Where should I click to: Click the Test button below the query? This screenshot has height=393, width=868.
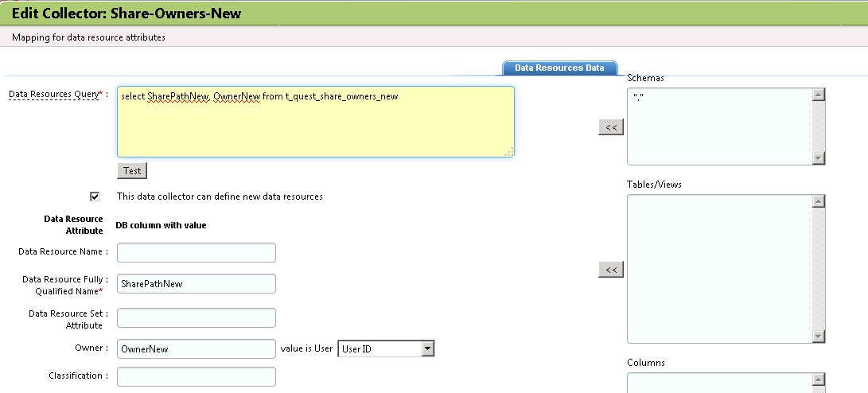pyautogui.click(x=132, y=171)
